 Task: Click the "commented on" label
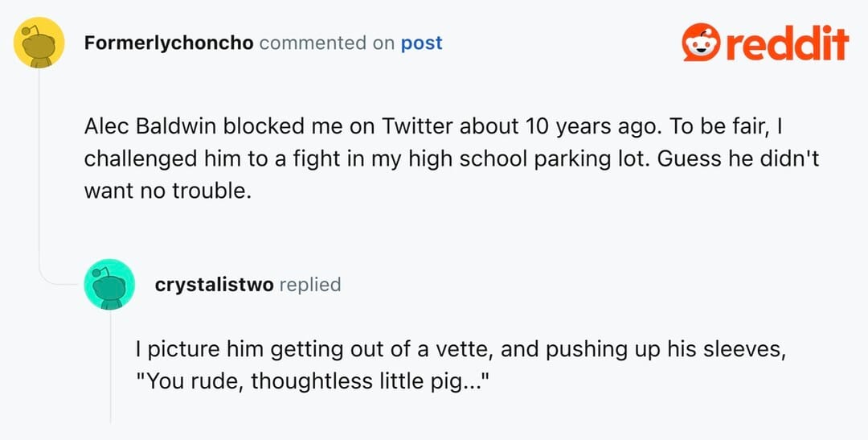(x=326, y=43)
